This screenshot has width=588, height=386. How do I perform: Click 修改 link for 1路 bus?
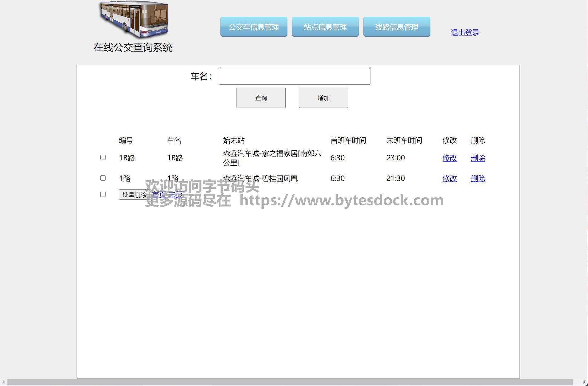(449, 178)
